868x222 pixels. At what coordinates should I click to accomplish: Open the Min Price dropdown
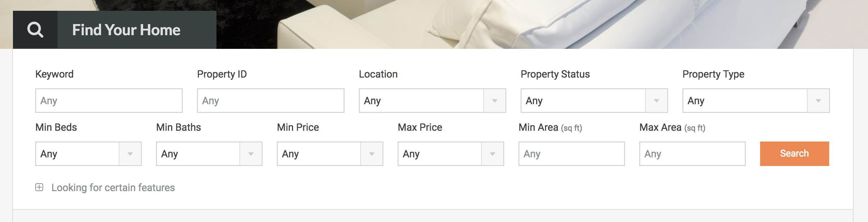tap(330, 154)
